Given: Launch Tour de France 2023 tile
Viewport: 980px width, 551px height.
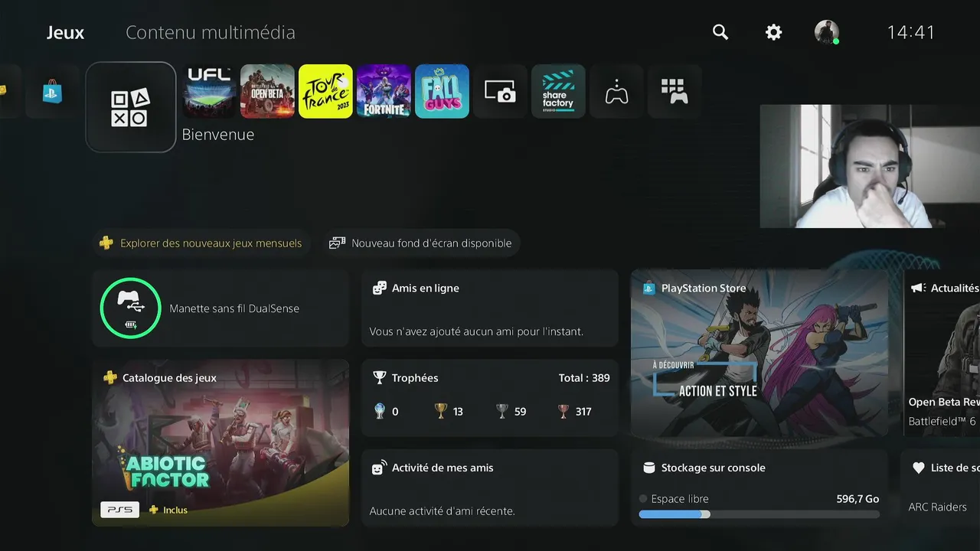Looking at the screenshot, I should click(x=325, y=91).
